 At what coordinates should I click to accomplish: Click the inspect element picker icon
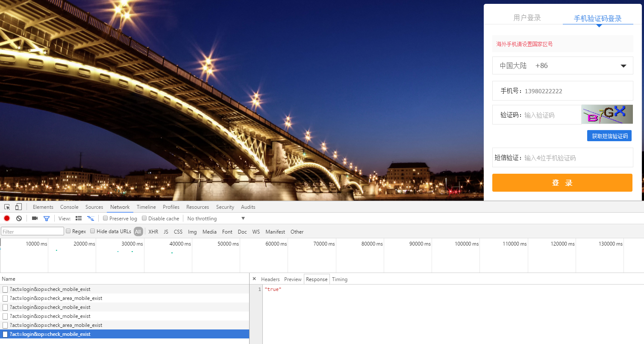point(7,207)
